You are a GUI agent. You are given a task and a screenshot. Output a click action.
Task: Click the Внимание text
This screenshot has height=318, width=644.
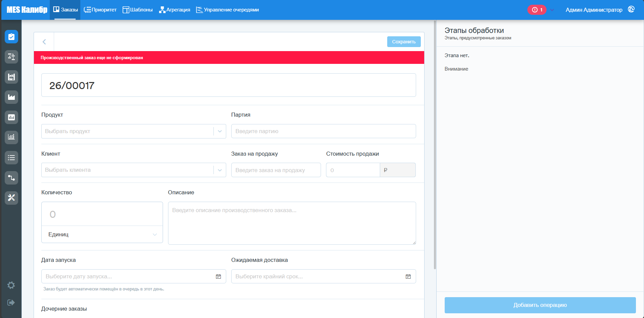point(456,69)
